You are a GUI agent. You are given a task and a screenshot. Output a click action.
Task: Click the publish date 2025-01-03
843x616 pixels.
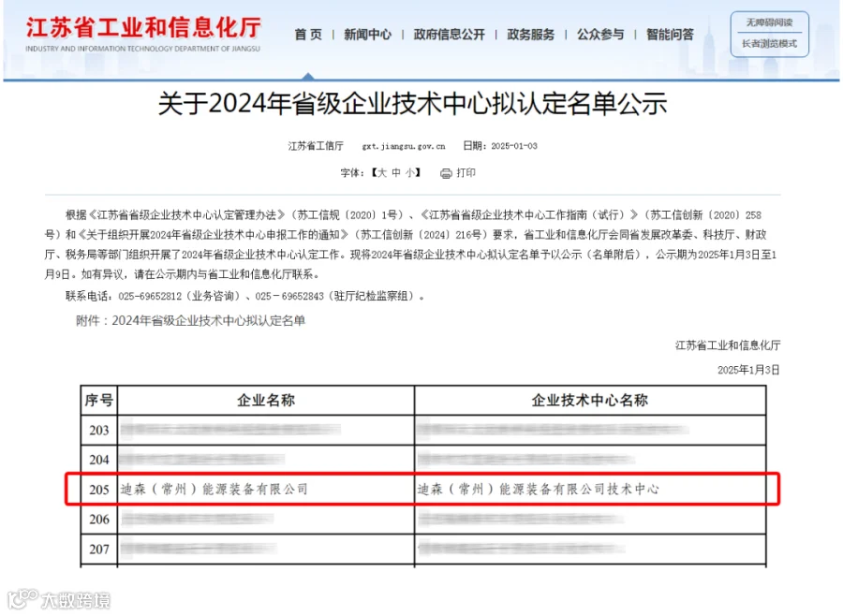click(x=514, y=146)
